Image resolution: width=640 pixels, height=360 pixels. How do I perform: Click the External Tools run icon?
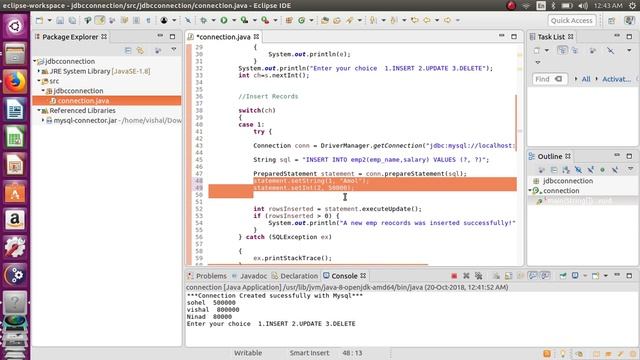[x=265, y=20]
